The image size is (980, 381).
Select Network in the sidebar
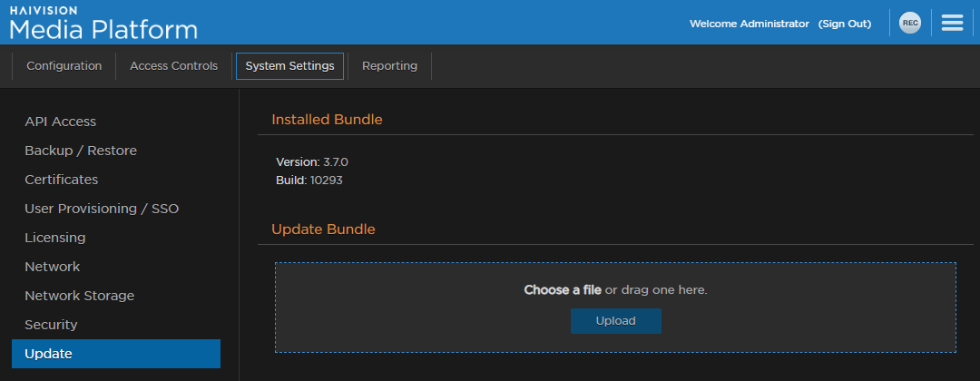coord(52,267)
